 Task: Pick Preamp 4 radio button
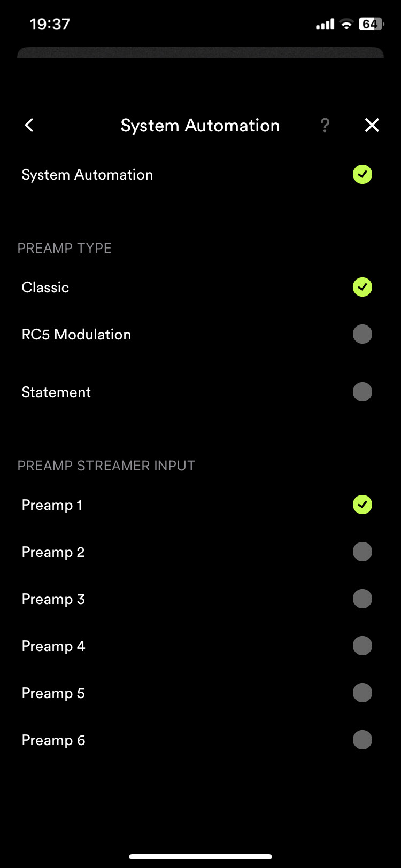point(362,646)
